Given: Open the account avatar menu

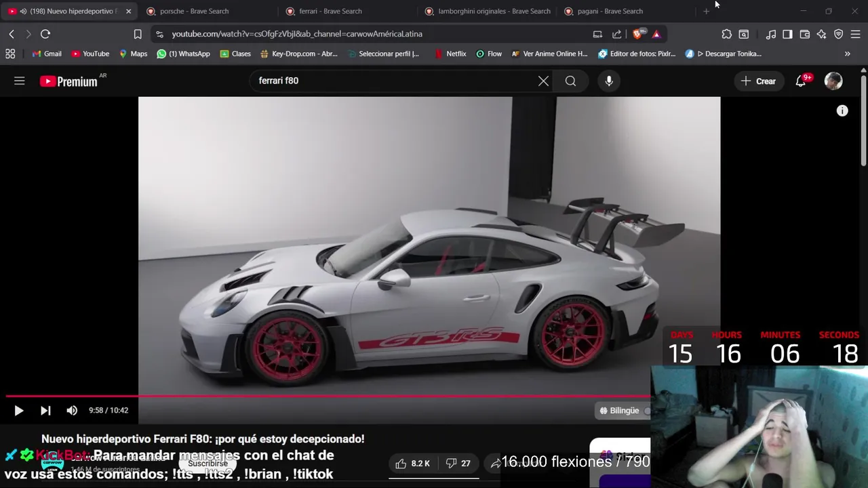Looking at the screenshot, I should [x=833, y=81].
